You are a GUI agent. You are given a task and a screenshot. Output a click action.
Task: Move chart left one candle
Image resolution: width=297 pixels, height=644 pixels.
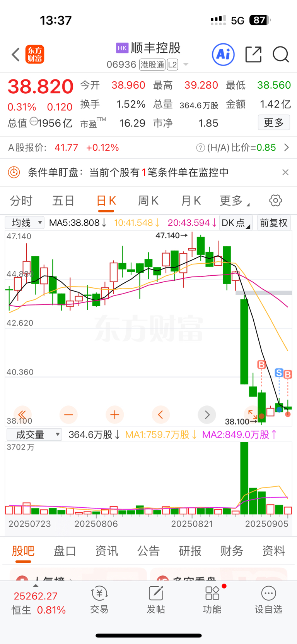[x=160, y=415]
